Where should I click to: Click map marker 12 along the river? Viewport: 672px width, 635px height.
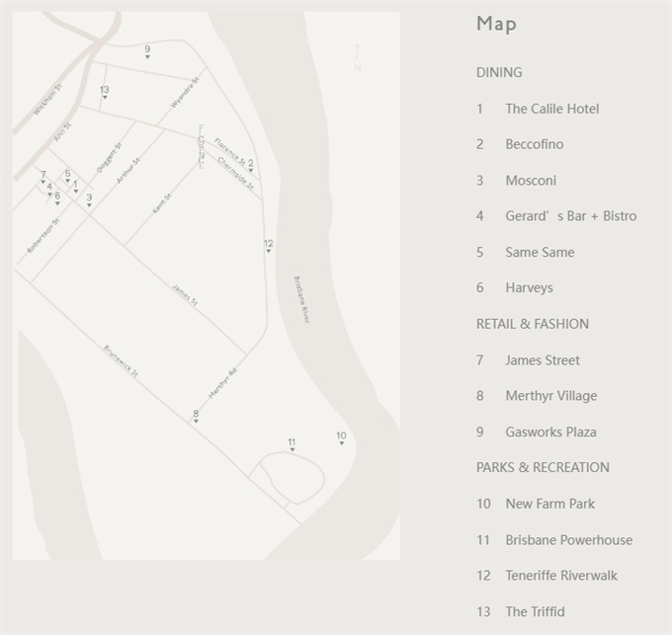coord(268,246)
